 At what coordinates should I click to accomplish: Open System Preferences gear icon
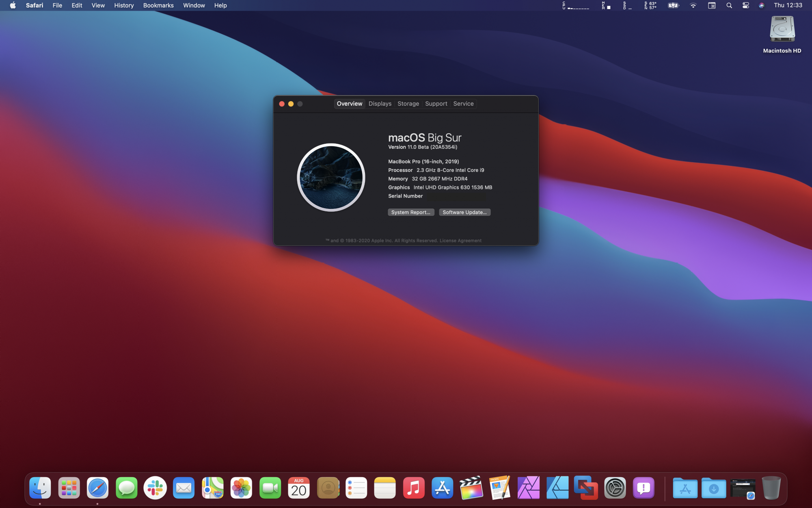[615, 488]
